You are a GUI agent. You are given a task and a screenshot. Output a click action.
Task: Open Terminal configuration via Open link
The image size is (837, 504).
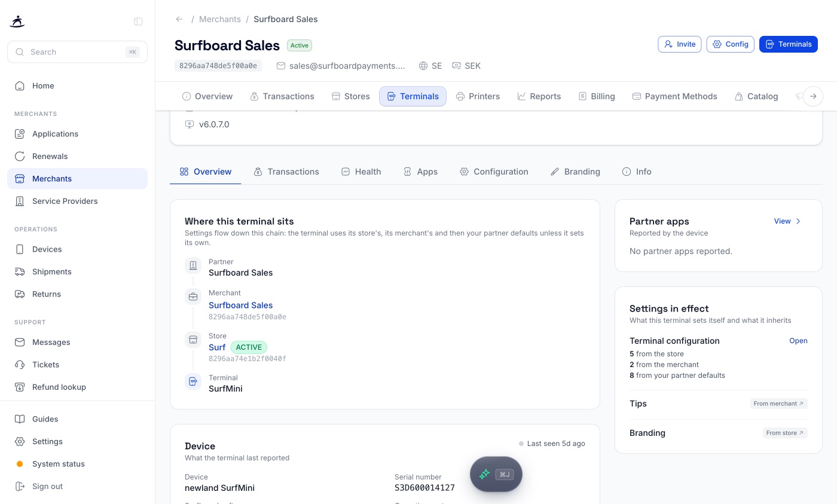coord(798,341)
